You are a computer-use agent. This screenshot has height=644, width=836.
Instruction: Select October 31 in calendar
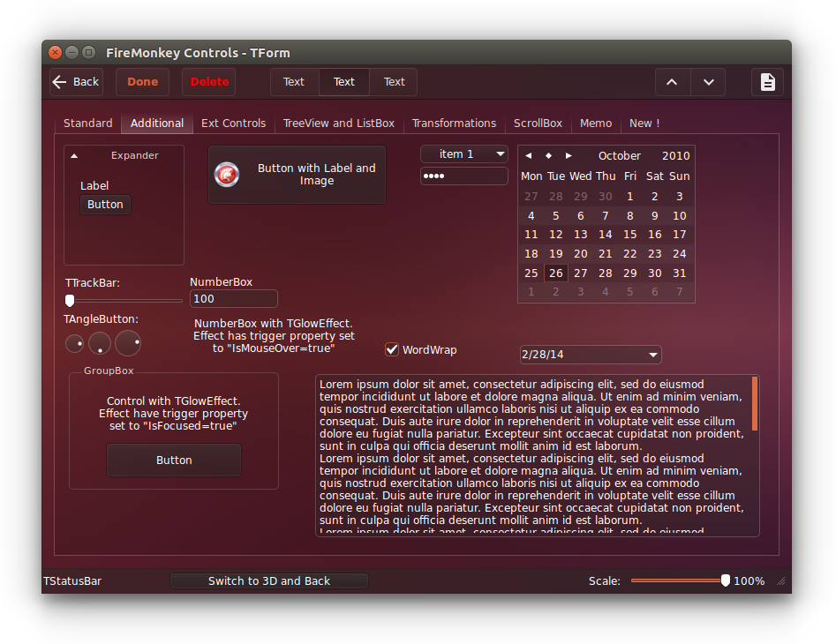[x=679, y=273]
